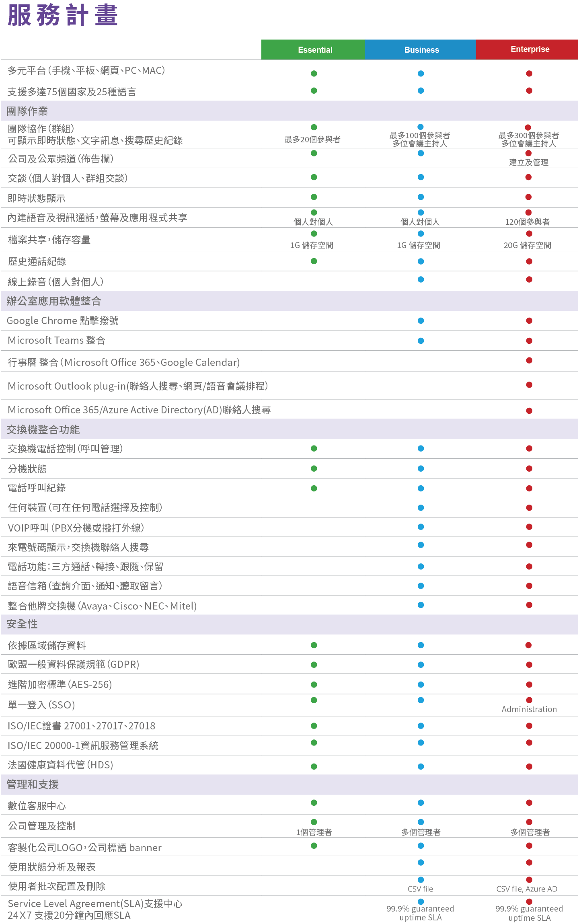Click Business dot for Microsoft Teams 整合

[x=421, y=341]
